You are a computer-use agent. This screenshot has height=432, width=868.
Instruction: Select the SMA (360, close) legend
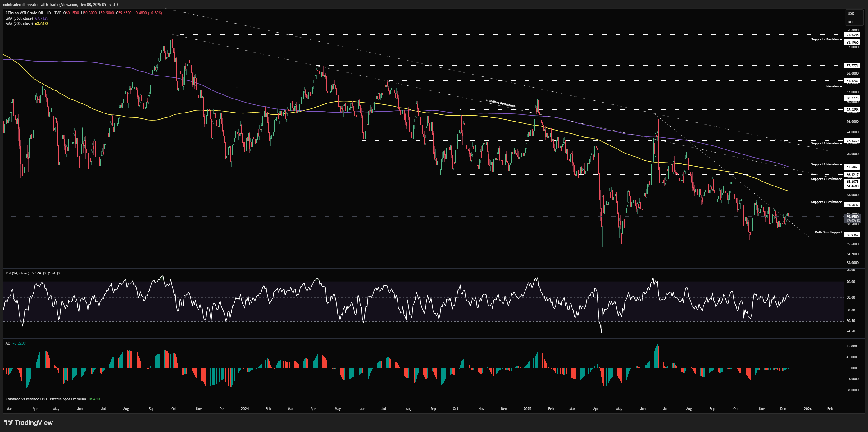click(19, 18)
